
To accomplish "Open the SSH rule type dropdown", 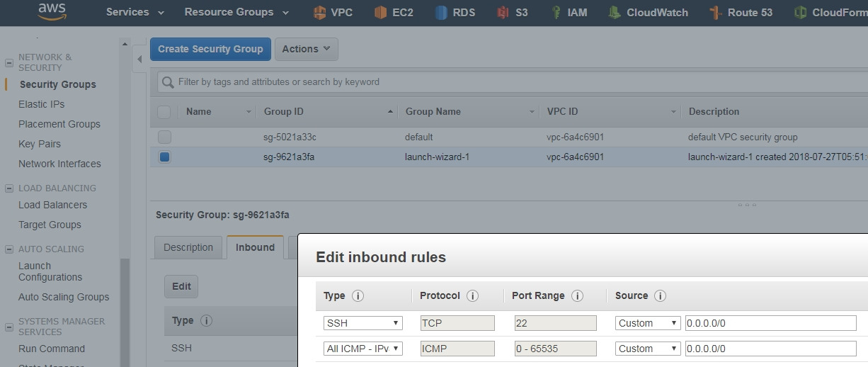I will [x=363, y=323].
